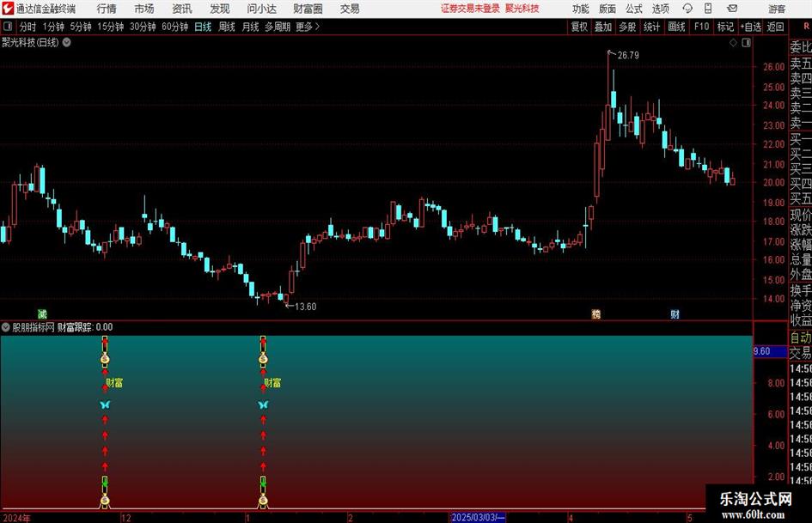This screenshot has height=523, width=812.
Task: Open the mail messages icon
Action: (732, 9)
